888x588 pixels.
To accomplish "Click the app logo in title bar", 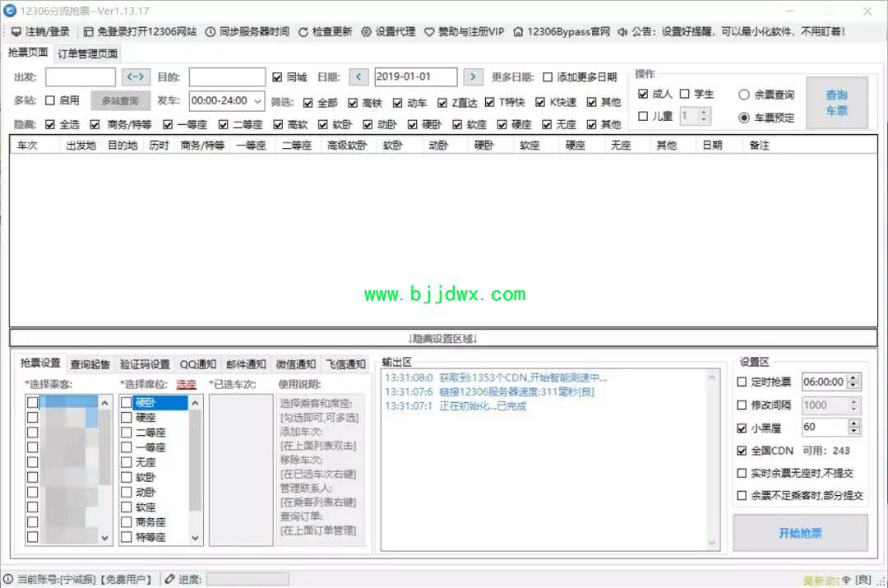I will (10, 11).
